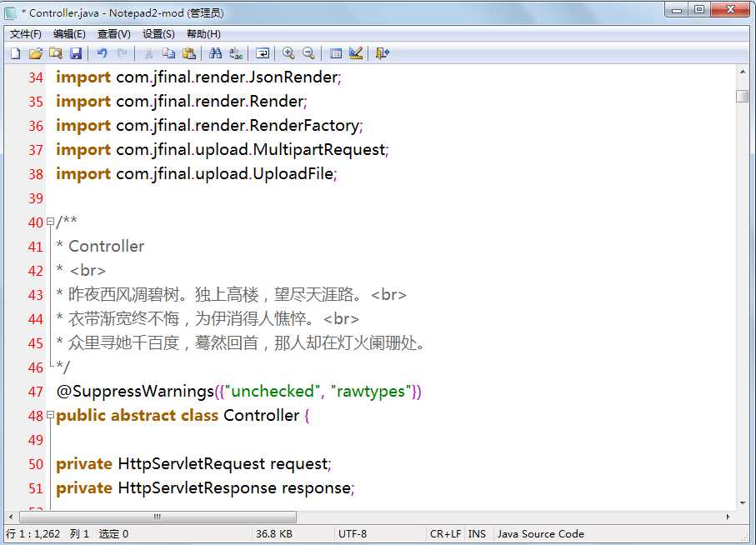Screen dimensions: 756x545
Task: Click the 选定 0 selection status
Action: click(x=113, y=534)
